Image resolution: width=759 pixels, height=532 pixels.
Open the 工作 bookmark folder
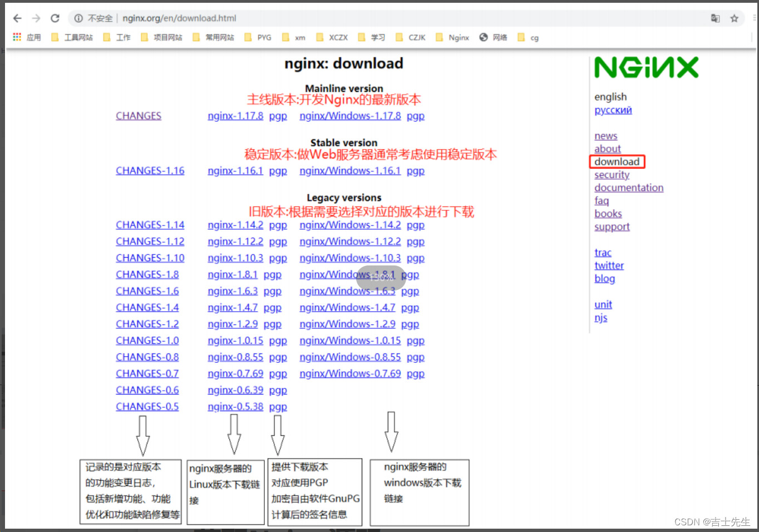[x=117, y=37]
